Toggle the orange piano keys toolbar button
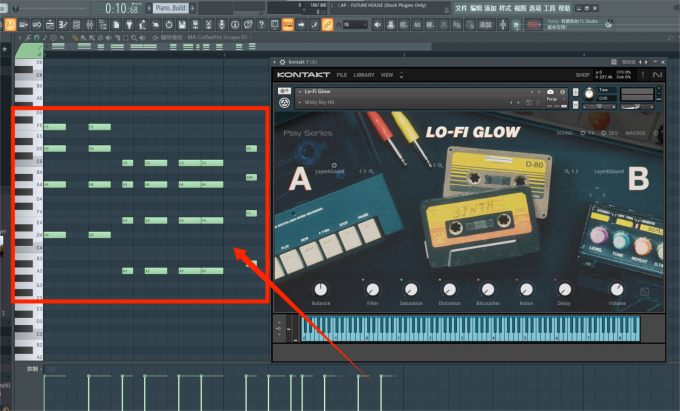The width and height of the screenshot is (680, 411). 288,25
